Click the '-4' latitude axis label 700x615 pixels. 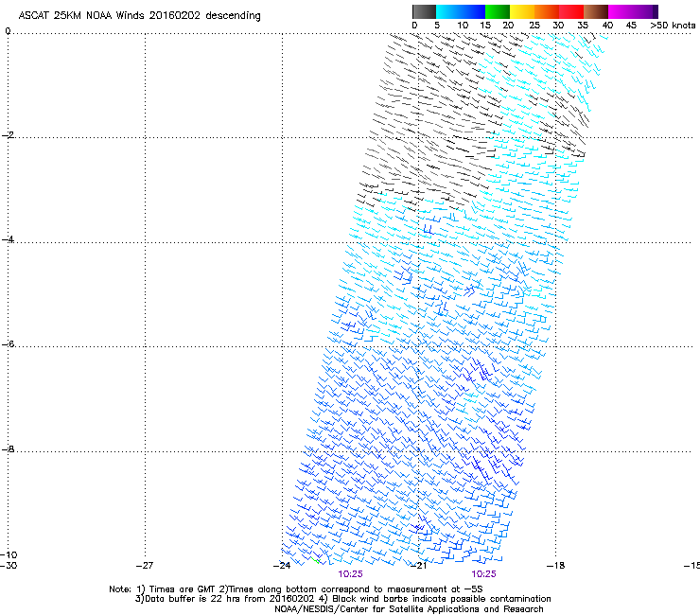8,239
